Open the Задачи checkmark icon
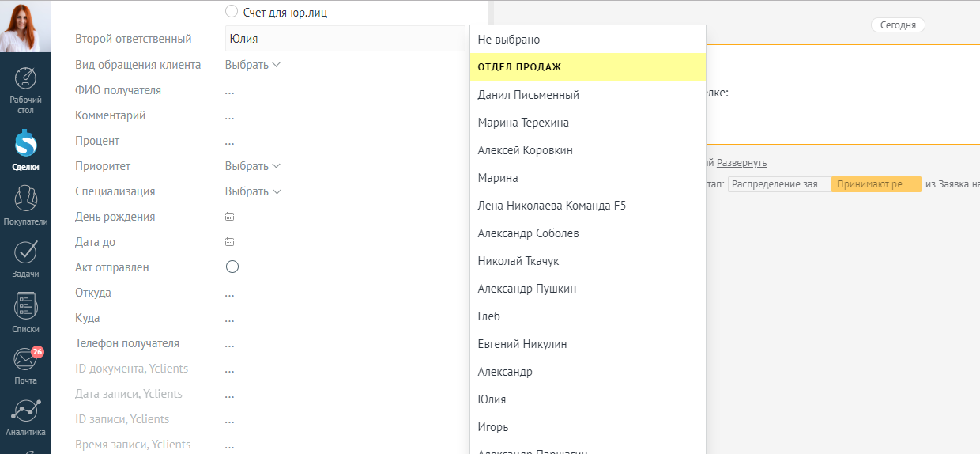 point(25,252)
